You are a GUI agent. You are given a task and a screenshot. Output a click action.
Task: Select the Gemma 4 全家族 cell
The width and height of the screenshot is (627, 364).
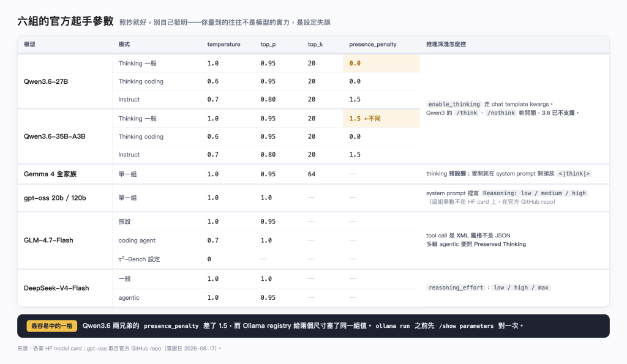pyautogui.click(x=65, y=174)
